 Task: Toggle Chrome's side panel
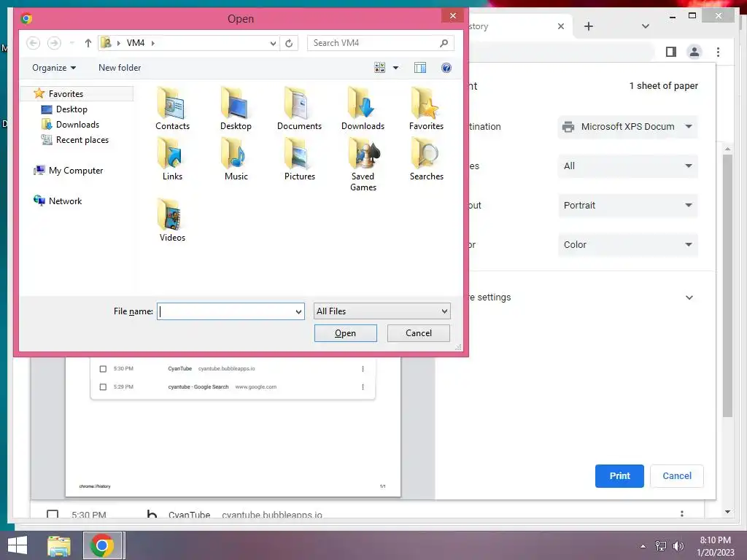[671, 52]
